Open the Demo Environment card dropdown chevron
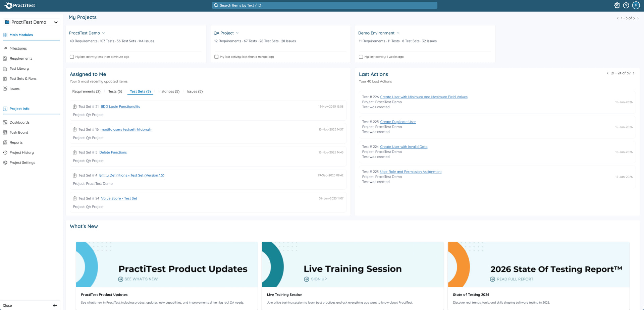 tap(398, 33)
